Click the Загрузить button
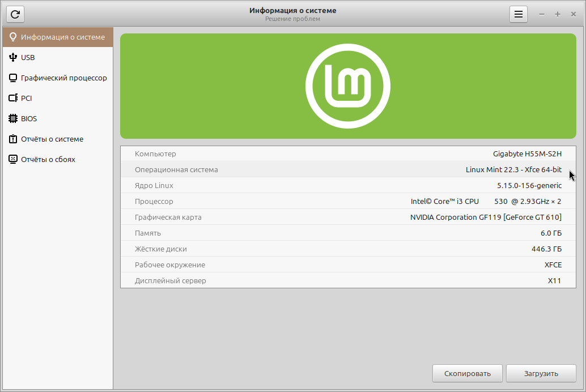The image size is (586, 392). 541,373
